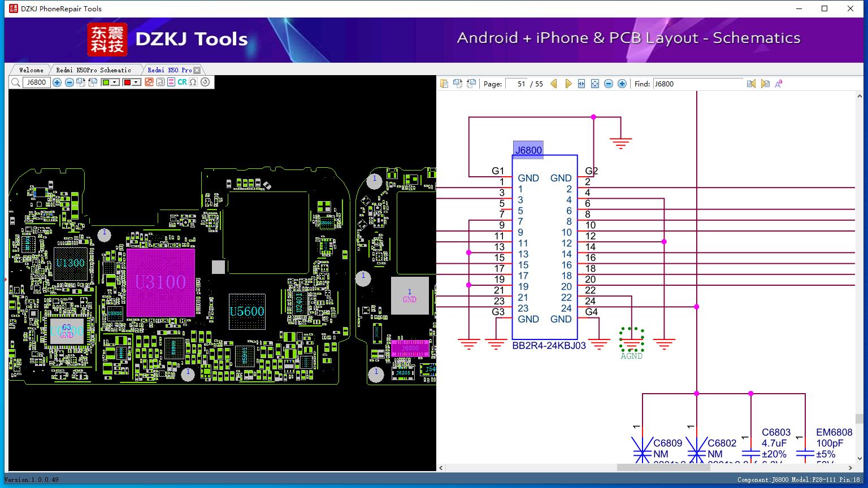The width and height of the screenshot is (868, 488).
Task: Click the pink equals-sign icon
Action: click(171, 82)
